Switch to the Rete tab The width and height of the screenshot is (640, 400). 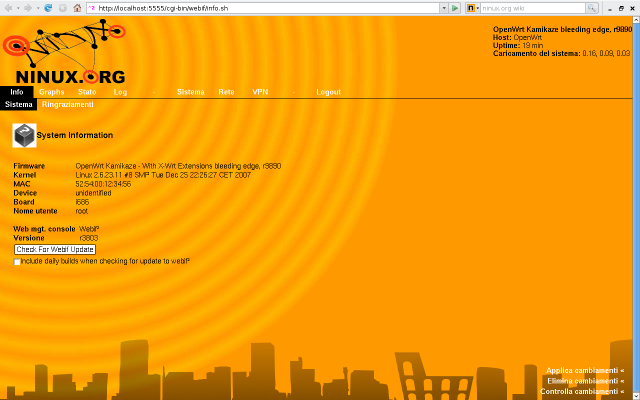(x=226, y=92)
